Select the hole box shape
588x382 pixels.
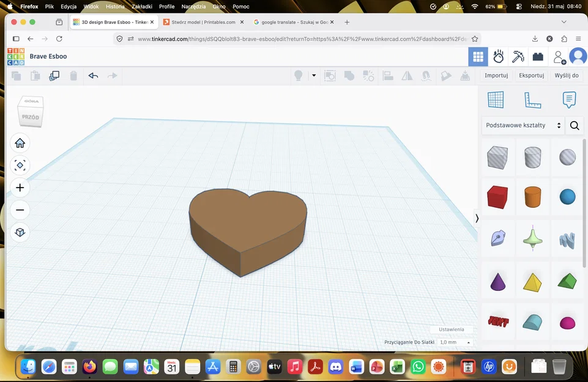(x=497, y=157)
